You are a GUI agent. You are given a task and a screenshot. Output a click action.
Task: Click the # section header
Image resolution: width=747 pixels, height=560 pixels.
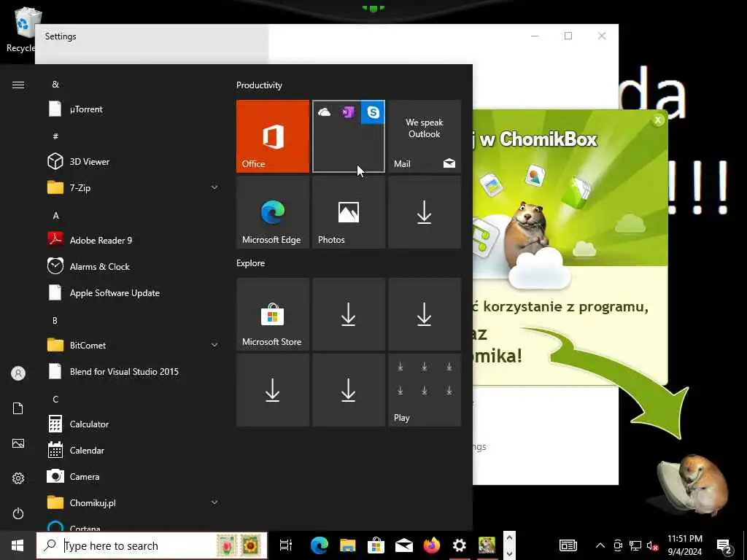pos(55,136)
